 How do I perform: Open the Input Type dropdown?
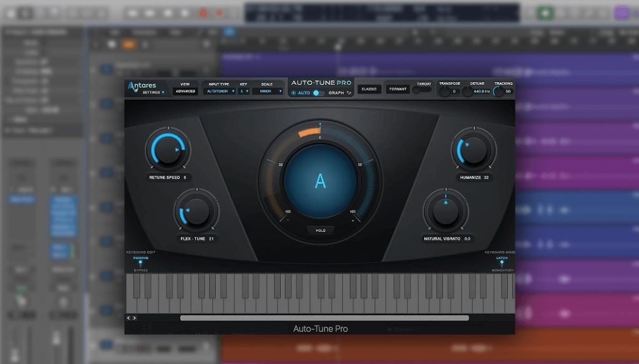[219, 91]
